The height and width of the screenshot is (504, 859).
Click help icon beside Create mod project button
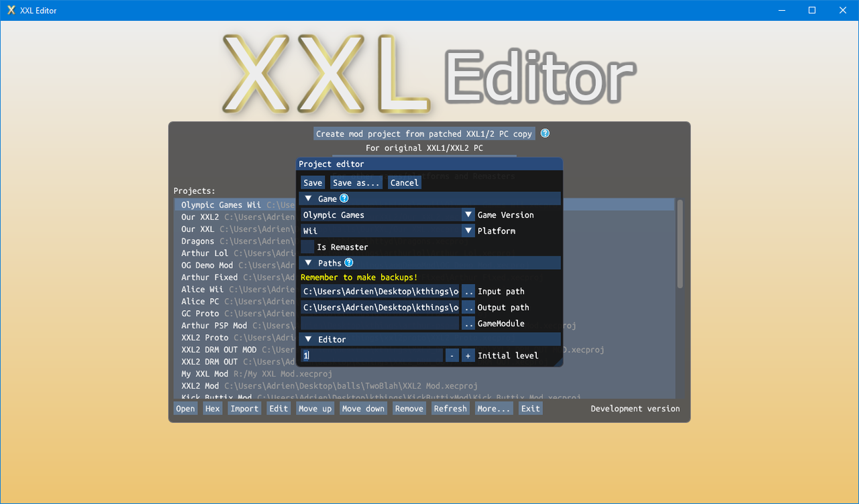click(x=545, y=134)
